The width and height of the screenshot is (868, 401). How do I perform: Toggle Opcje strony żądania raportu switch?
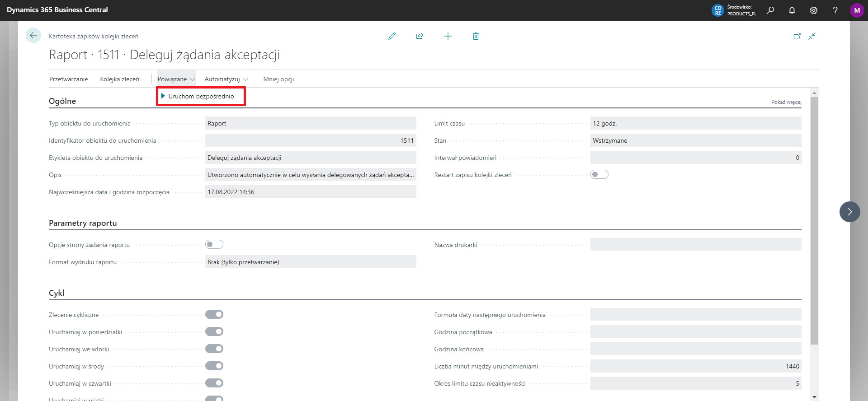(x=214, y=245)
